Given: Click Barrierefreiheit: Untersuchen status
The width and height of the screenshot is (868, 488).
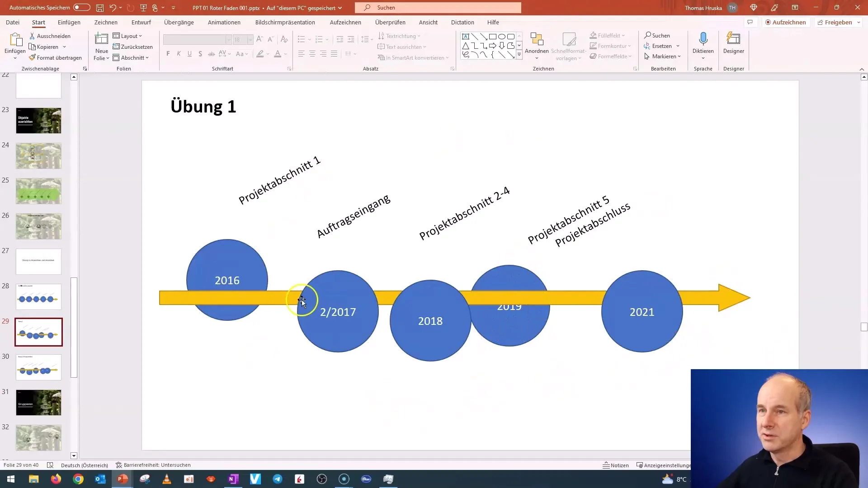Looking at the screenshot, I should point(153,465).
